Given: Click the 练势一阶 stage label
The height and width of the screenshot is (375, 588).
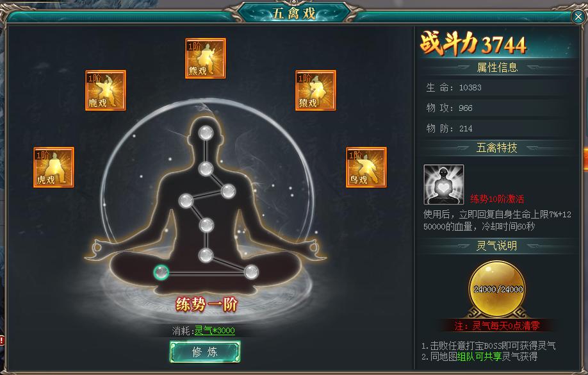Looking at the screenshot, I should 206,304.
